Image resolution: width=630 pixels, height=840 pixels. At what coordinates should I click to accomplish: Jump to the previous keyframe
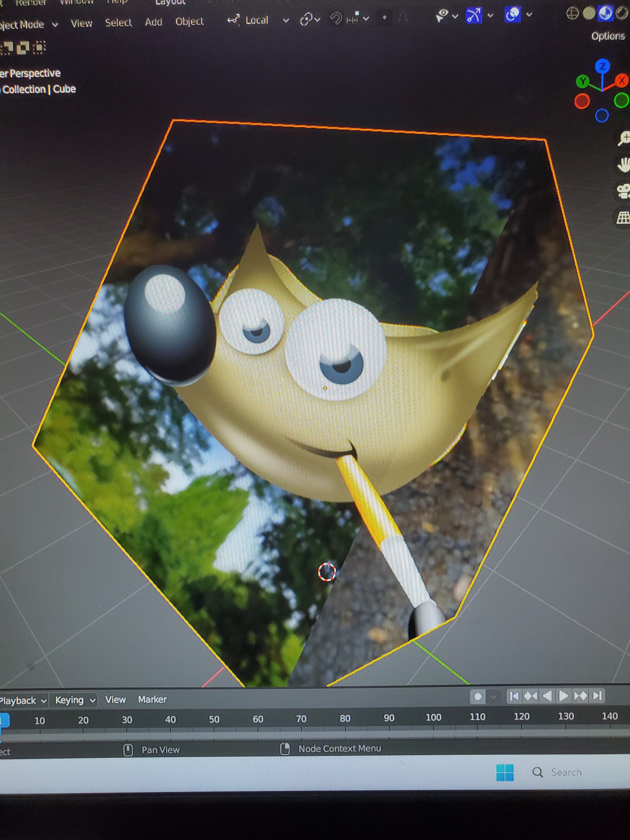tap(530, 696)
